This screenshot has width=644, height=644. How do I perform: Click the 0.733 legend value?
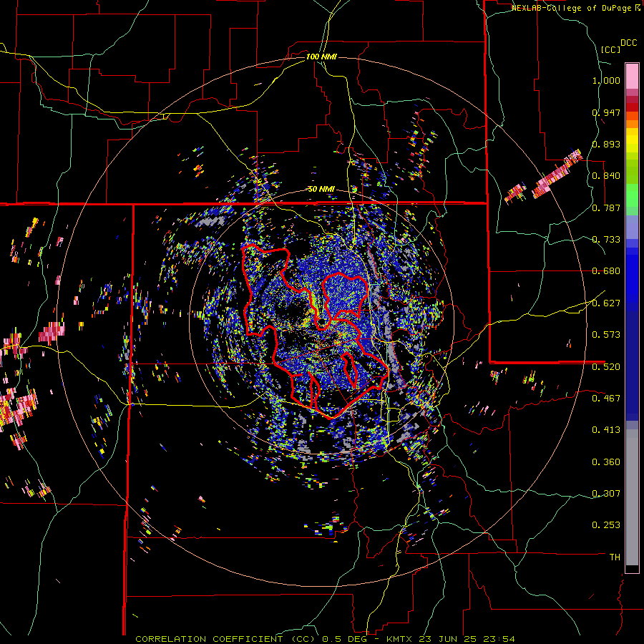606,240
